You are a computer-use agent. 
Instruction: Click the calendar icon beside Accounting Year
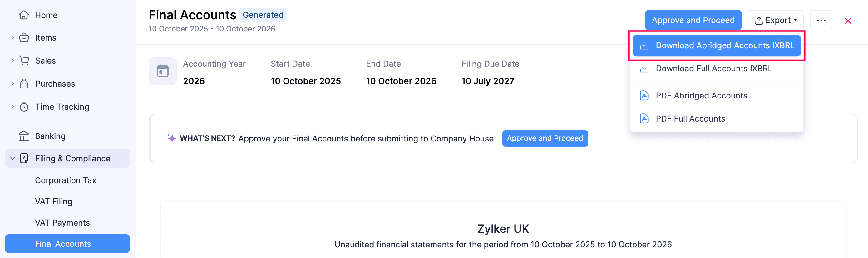coord(162,71)
